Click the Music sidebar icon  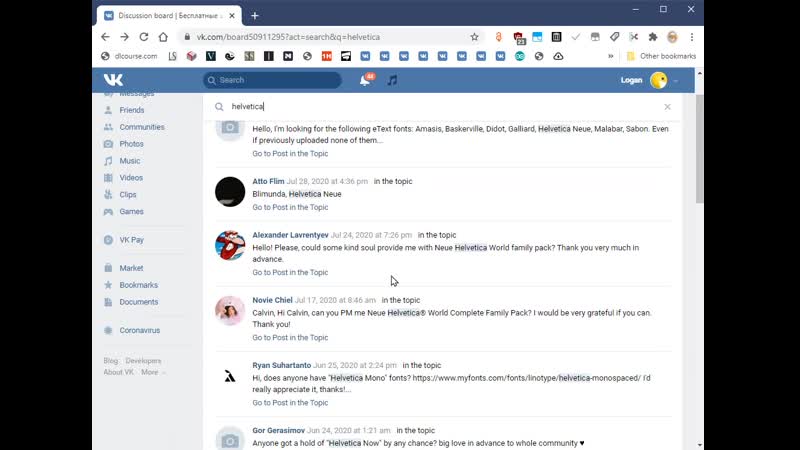108,161
